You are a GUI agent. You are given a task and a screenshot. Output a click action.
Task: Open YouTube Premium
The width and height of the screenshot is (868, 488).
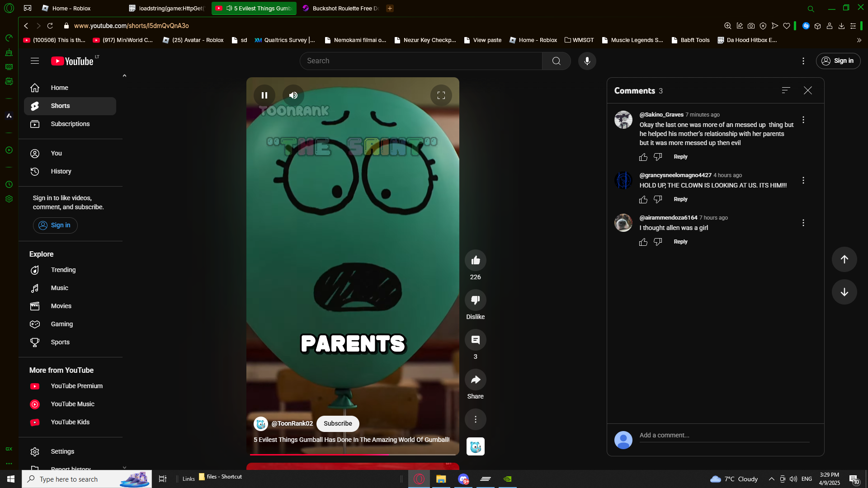[x=70, y=386]
